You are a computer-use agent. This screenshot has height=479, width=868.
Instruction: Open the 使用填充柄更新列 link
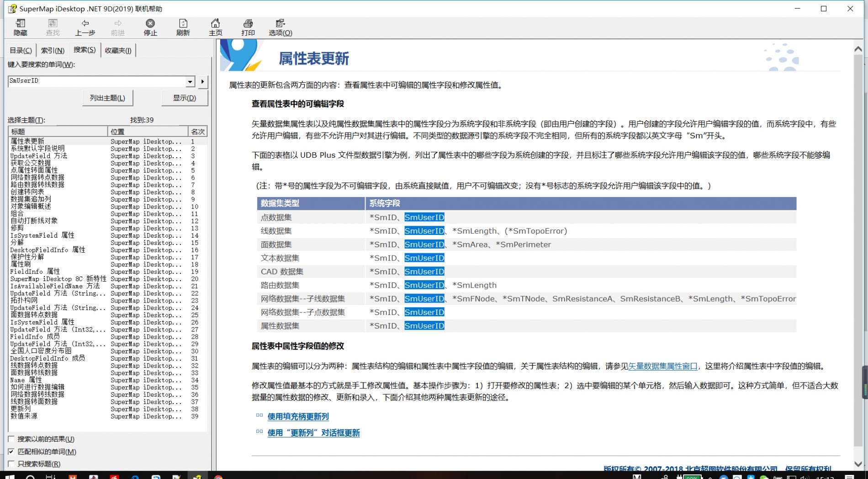[298, 416]
